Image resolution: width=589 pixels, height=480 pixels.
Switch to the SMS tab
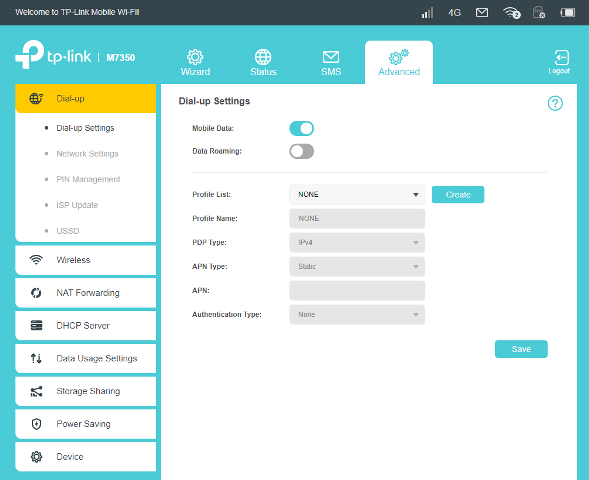tap(331, 62)
